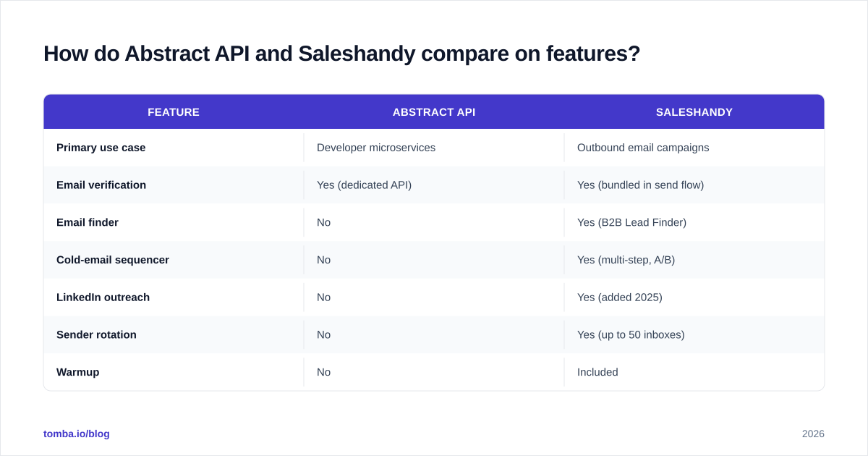Click the 'Yes (B2B Lead Finder)' cell
This screenshot has height=456, width=868.
click(x=631, y=223)
